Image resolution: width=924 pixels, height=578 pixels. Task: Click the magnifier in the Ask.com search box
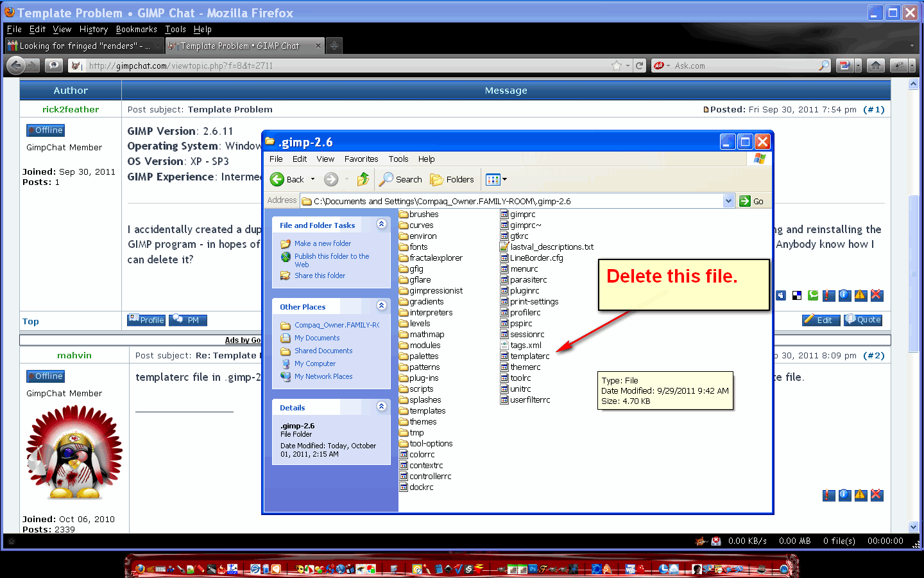point(824,66)
